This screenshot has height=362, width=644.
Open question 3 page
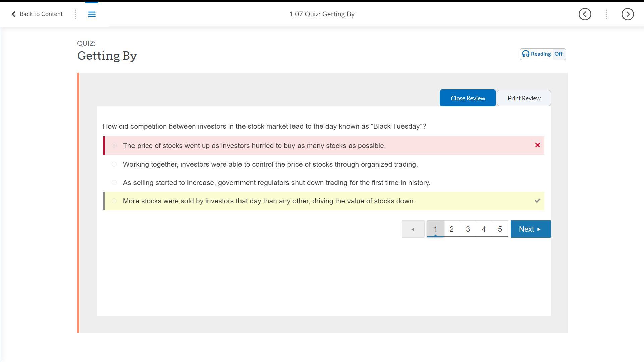click(x=468, y=229)
